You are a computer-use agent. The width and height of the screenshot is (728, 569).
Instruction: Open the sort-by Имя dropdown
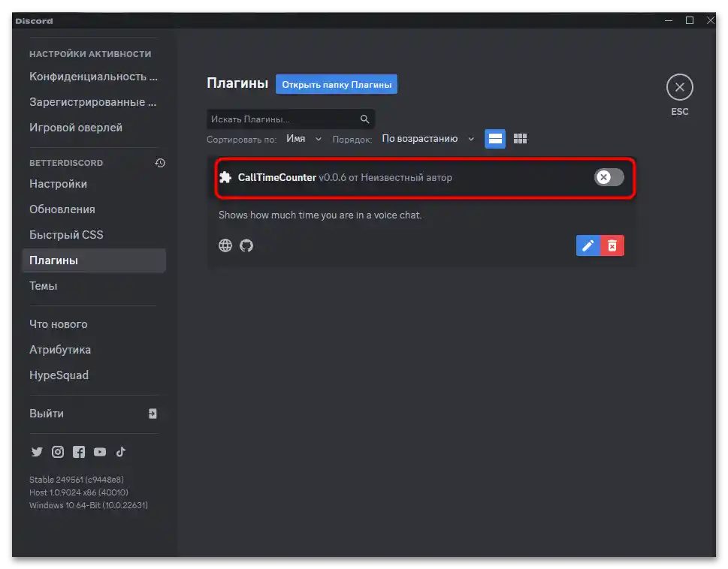click(304, 139)
